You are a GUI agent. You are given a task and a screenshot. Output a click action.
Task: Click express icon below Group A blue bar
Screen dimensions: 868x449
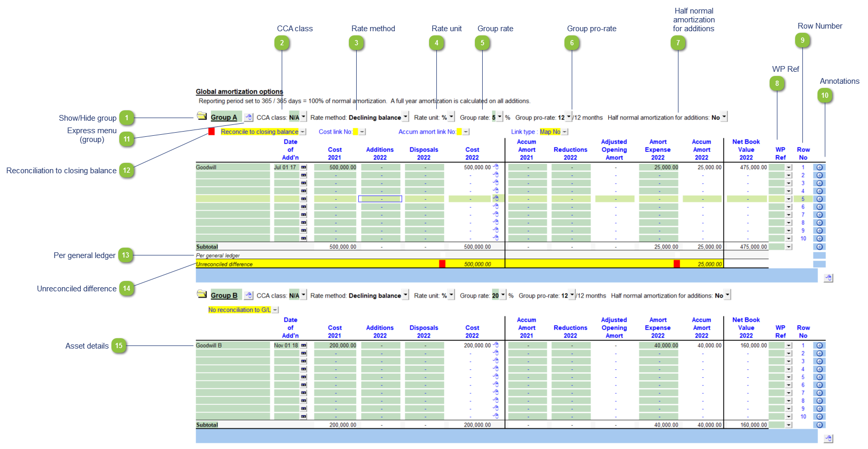828,278
